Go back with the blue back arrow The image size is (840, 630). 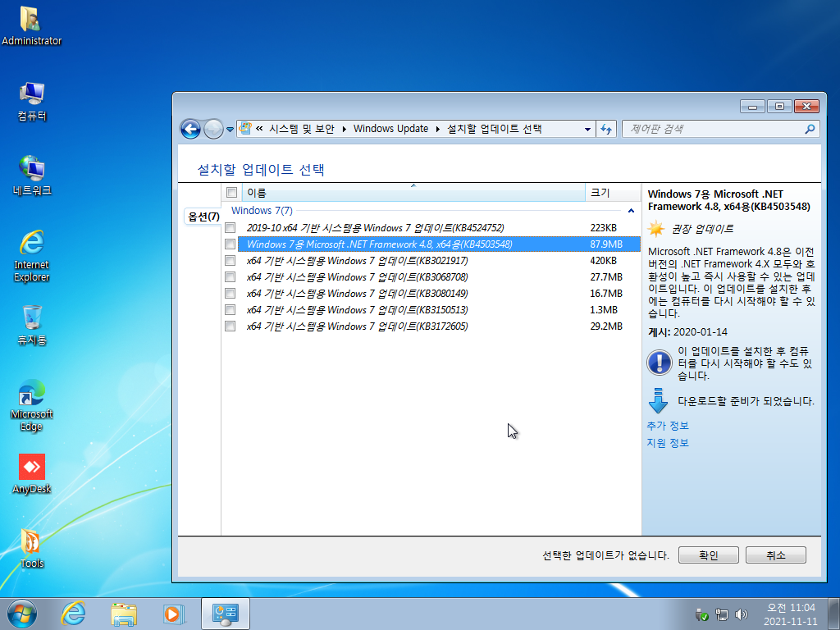tap(190, 129)
